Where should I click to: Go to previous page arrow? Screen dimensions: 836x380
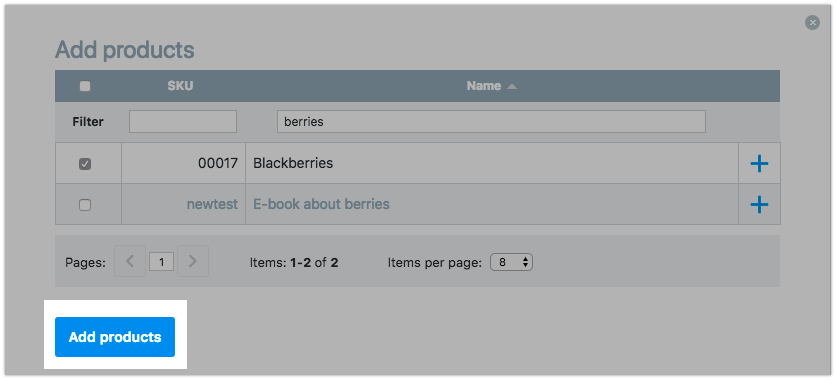coord(130,261)
